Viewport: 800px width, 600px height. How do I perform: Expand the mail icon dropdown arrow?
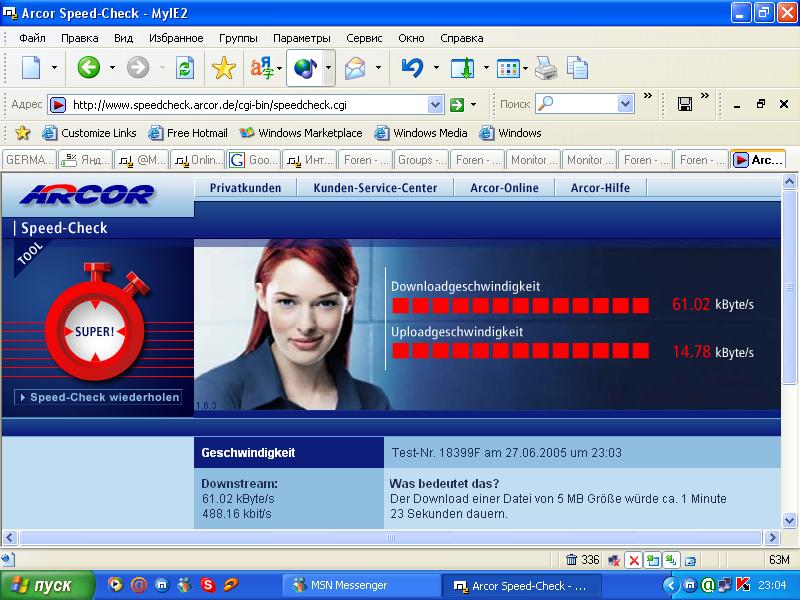point(378,67)
